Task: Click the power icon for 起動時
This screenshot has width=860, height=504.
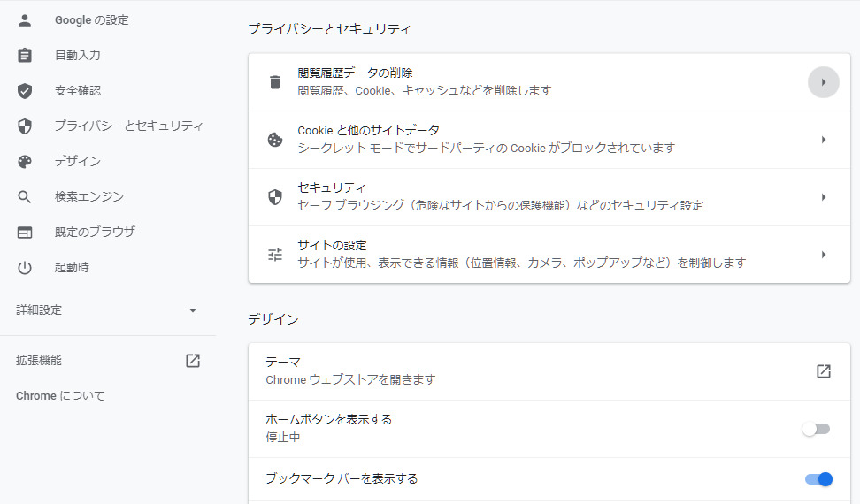Action: [25, 267]
